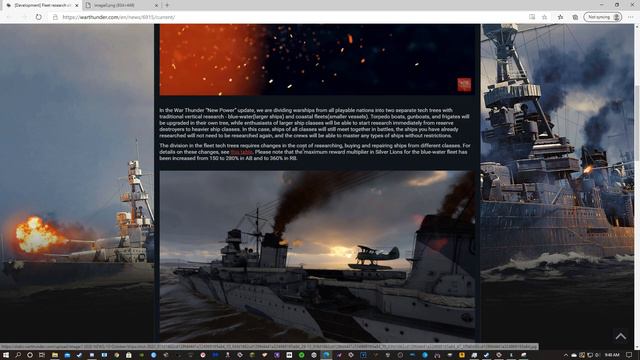Reload the page with the refresh icon
Screen dimensions: 640x360
(38, 17)
